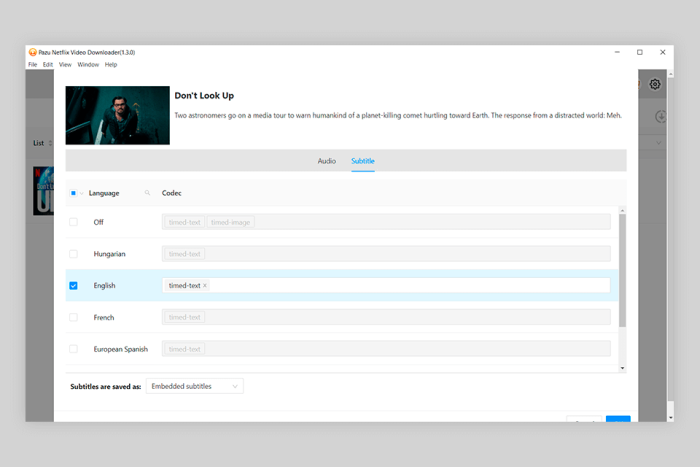This screenshot has height=467, width=700.
Task: Toggle the select-all languages checkbox
Action: point(73,193)
